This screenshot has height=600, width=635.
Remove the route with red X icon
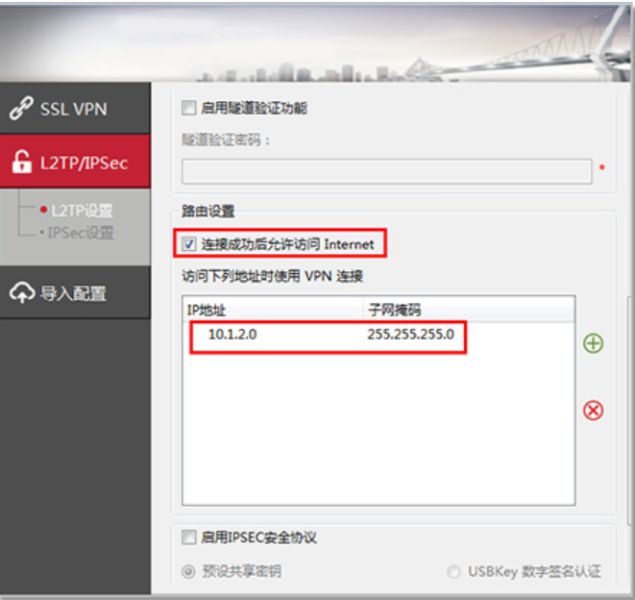point(593,410)
